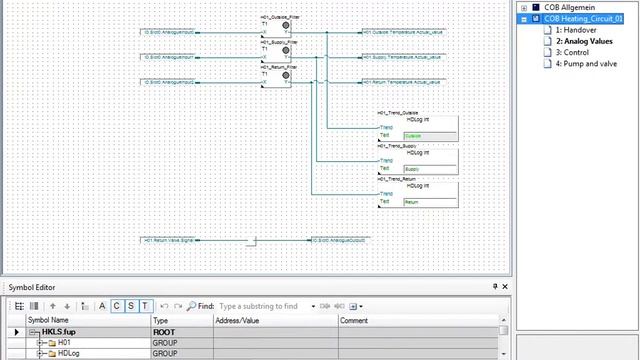This screenshot has width=640, height=360.
Task: Expand the COB Allgemein tree node
Action: point(524,8)
